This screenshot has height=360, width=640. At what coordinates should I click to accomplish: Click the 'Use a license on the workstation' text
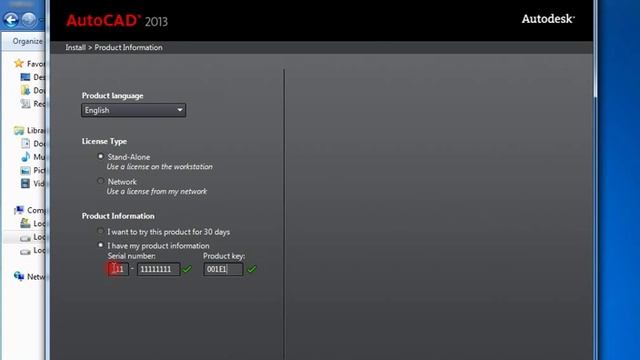[x=160, y=167]
